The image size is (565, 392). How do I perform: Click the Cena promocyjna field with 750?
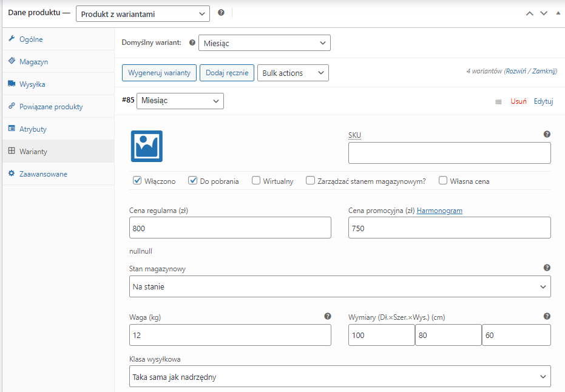pyautogui.click(x=449, y=228)
